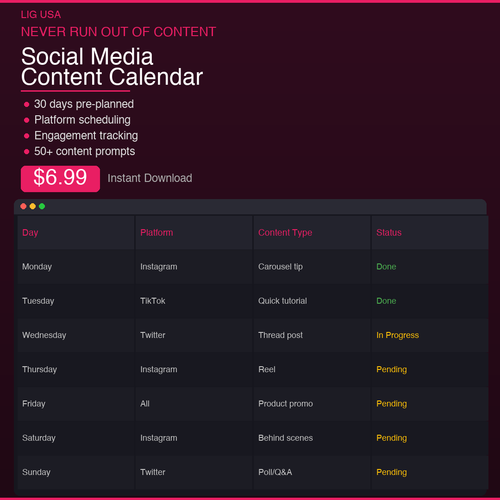The height and width of the screenshot is (500, 500).
Task: Click the red window dot
Action: [x=23, y=206]
